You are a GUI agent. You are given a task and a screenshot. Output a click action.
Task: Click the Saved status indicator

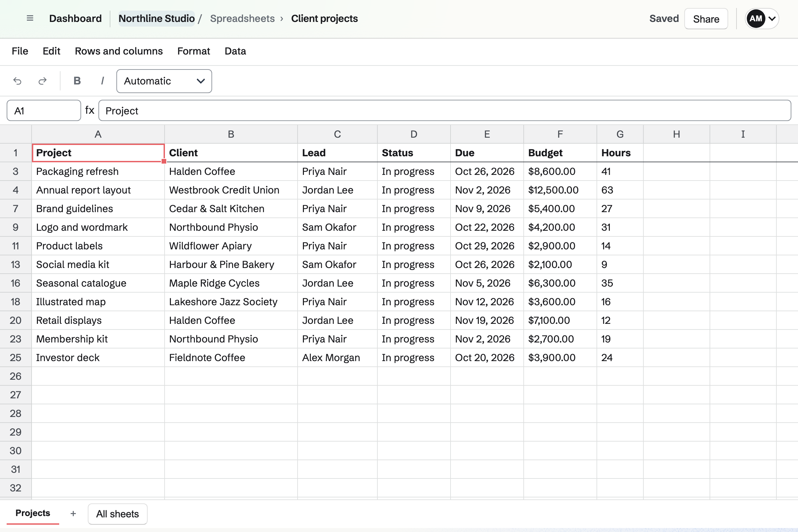click(664, 18)
